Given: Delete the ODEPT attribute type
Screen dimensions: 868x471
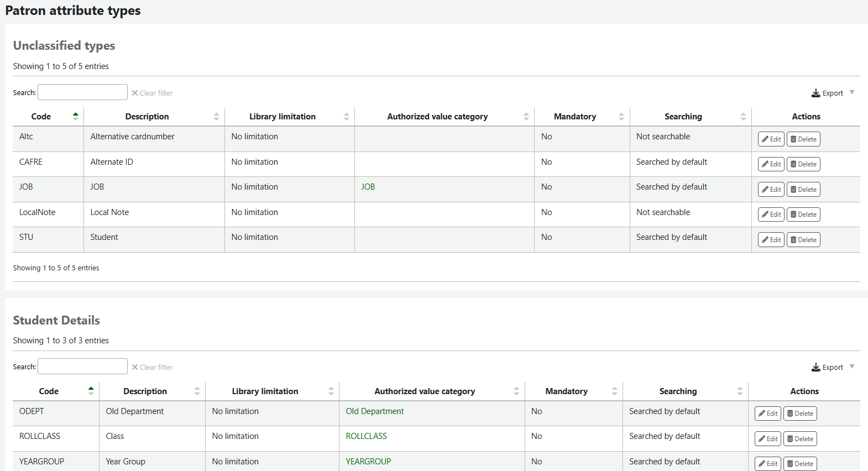Looking at the screenshot, I should (x=799, y=414).
